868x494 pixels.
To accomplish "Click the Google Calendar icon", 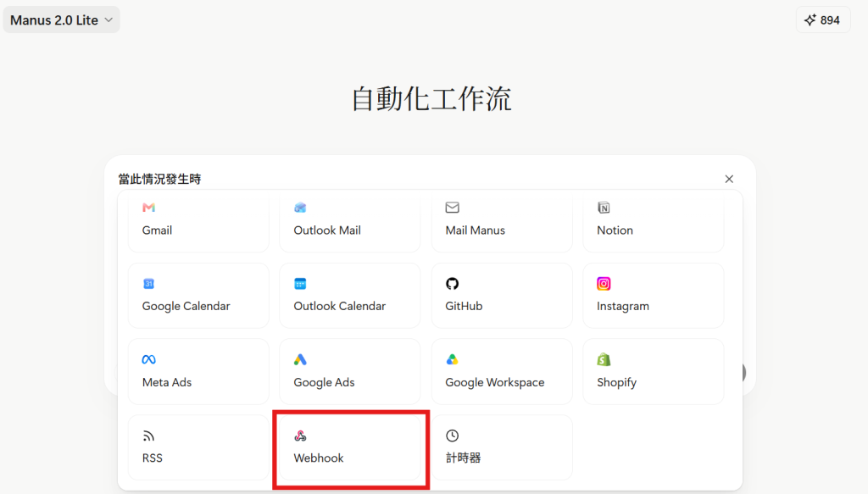I will coord(148,284).
